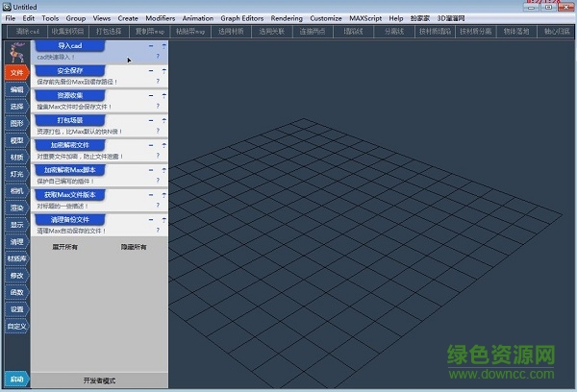Click help question mark for 加密解密Max脚本
Image resolution: width=577 pixels, height=392 pixels.
(x=158, y=180)
